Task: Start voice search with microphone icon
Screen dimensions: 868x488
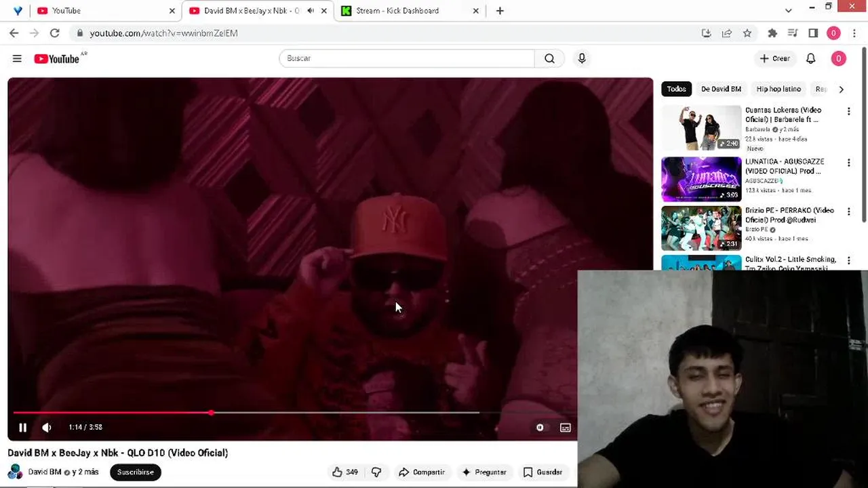Action: [x=581, y=58]
